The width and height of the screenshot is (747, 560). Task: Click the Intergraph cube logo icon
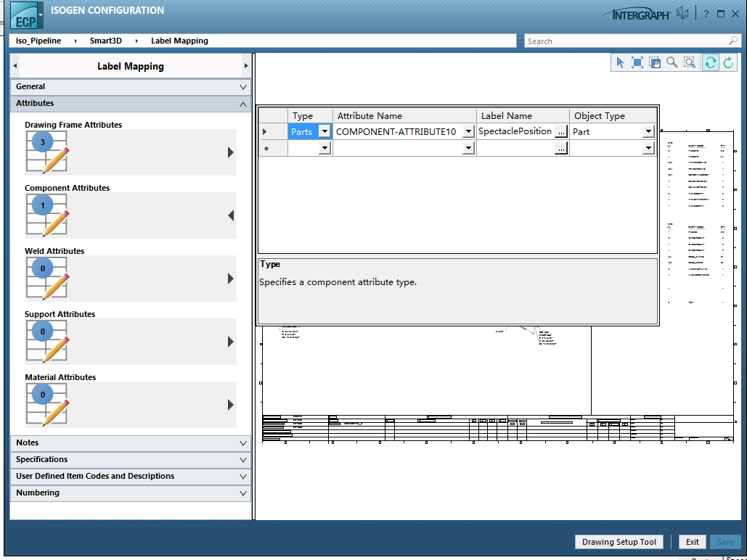(x=682, y=13)
